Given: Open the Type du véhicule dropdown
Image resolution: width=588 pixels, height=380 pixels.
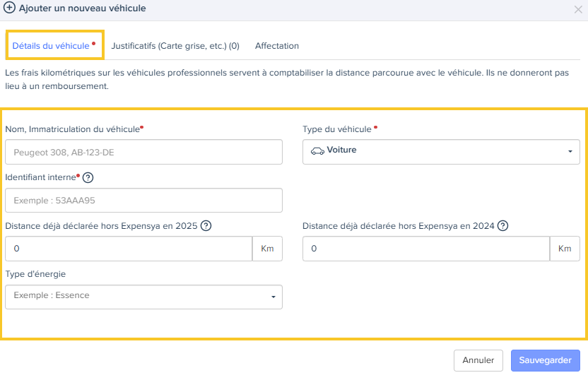Looking at the screenshot, I should point(441,152).
